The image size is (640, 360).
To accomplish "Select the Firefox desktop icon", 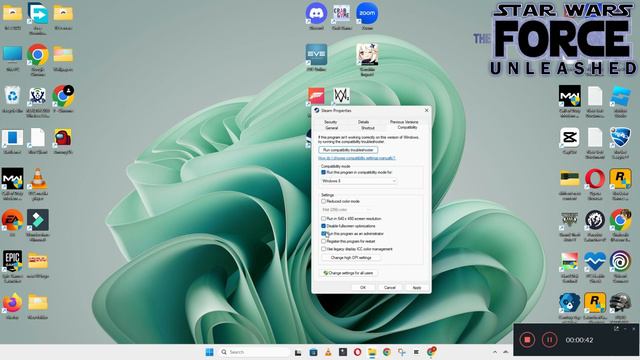I will click(x=12, y=303).
